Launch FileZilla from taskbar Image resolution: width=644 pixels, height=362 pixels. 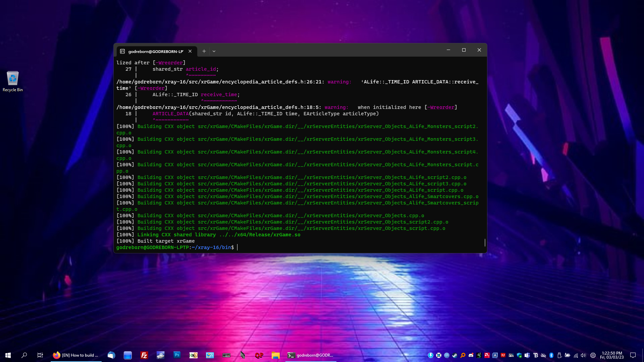144,355
